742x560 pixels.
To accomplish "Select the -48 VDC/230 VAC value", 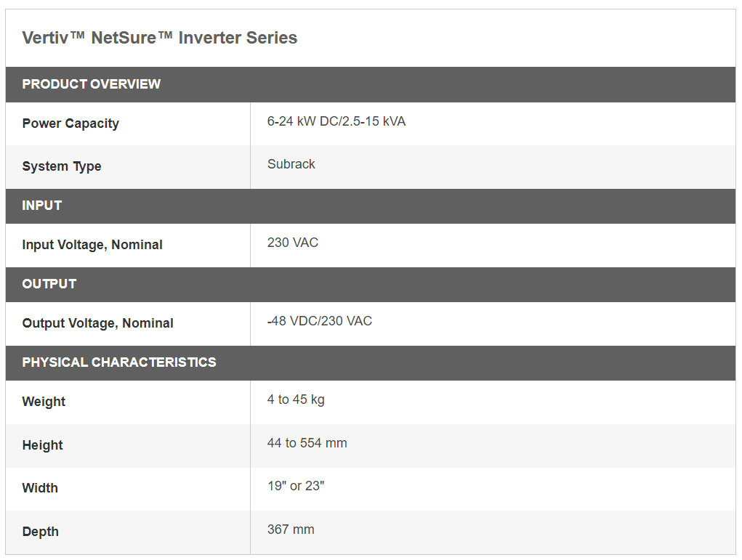I will click(319, 321).
